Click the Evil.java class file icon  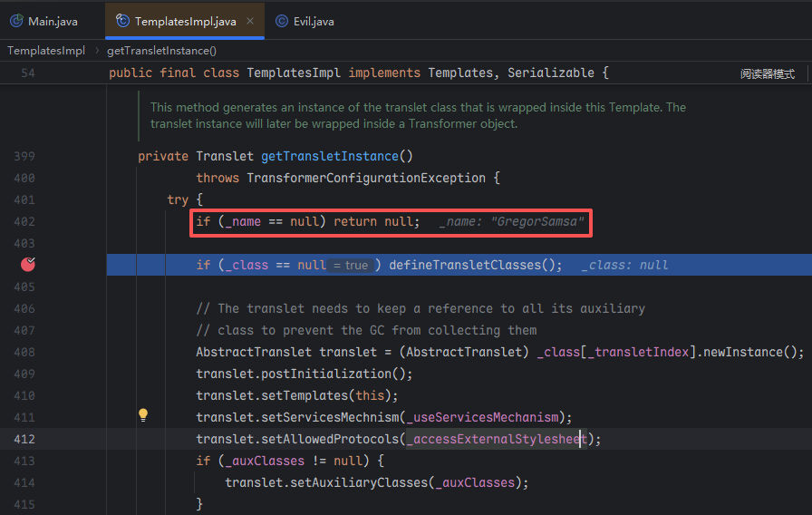tap(282, 21)
